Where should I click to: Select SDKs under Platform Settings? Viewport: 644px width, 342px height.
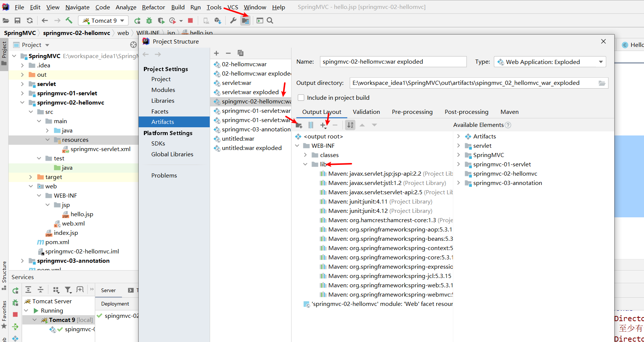coord(158,143)
